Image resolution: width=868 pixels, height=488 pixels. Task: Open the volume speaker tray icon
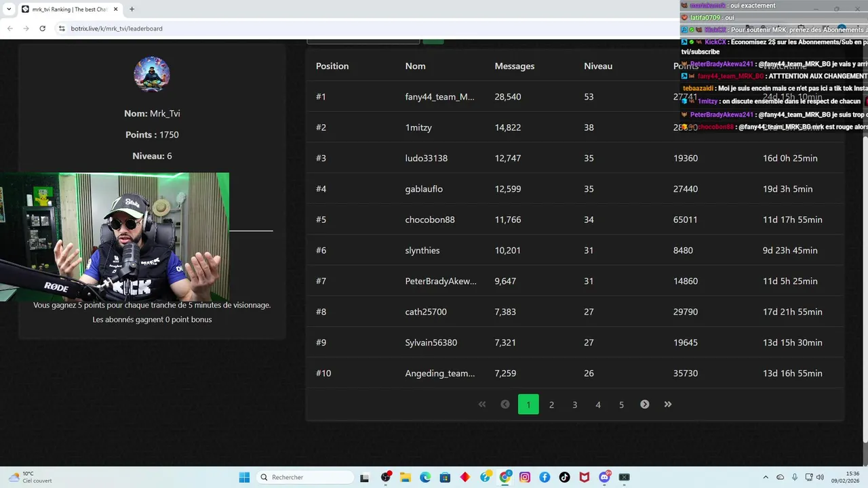pyautogui.click(x=820, y=477)
